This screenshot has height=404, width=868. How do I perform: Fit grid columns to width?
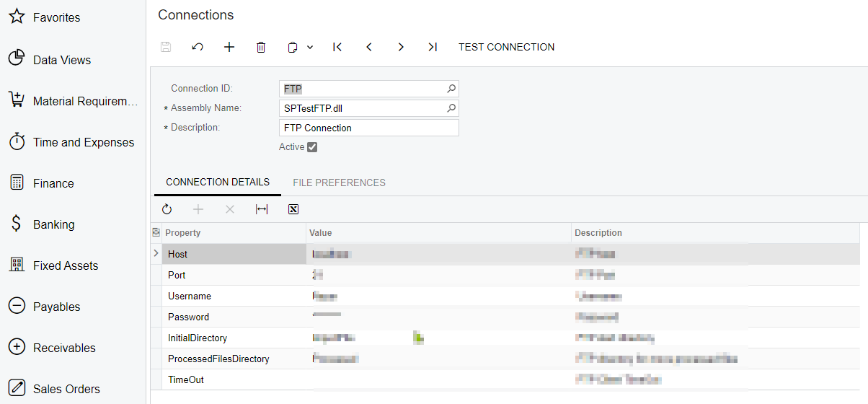262,209
